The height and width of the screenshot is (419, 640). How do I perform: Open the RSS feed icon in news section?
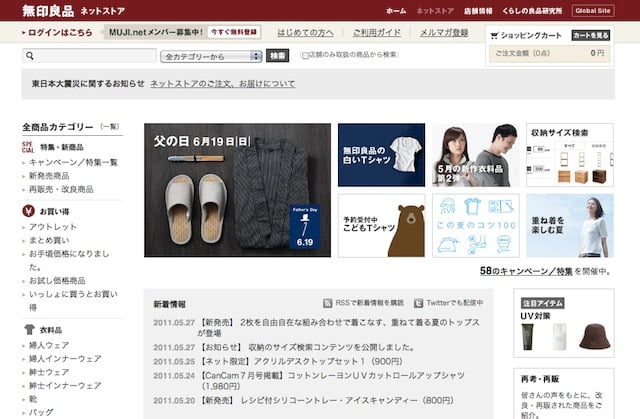[x=327, y=303]
